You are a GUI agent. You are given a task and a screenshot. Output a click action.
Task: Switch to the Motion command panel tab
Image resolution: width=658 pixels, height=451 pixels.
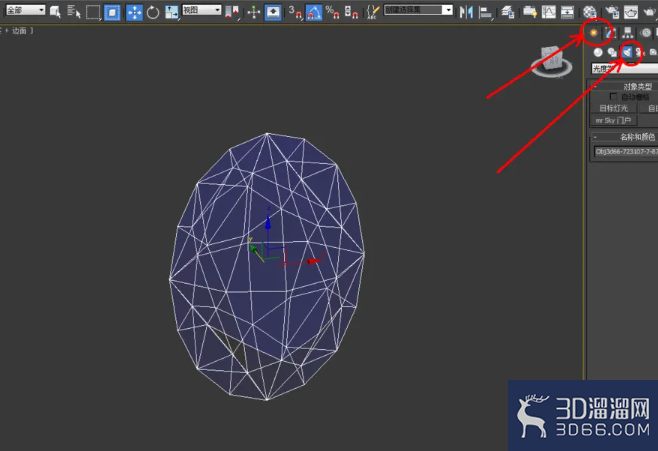coord(645,32)
